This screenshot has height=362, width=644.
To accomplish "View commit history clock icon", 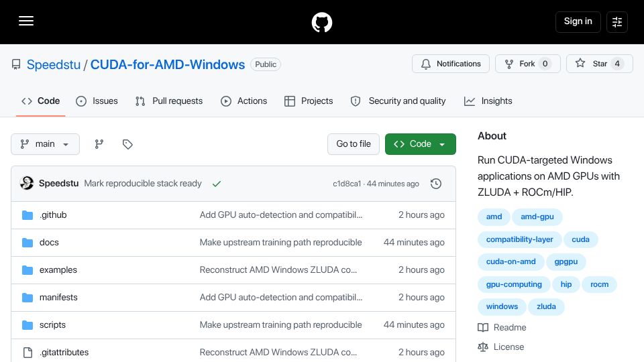I will coord(436,184).
